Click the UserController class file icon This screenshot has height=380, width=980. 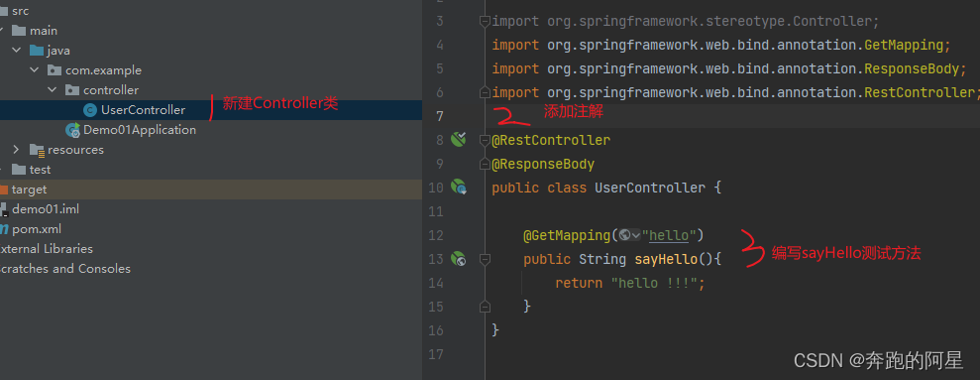click(x=90, y=110)
